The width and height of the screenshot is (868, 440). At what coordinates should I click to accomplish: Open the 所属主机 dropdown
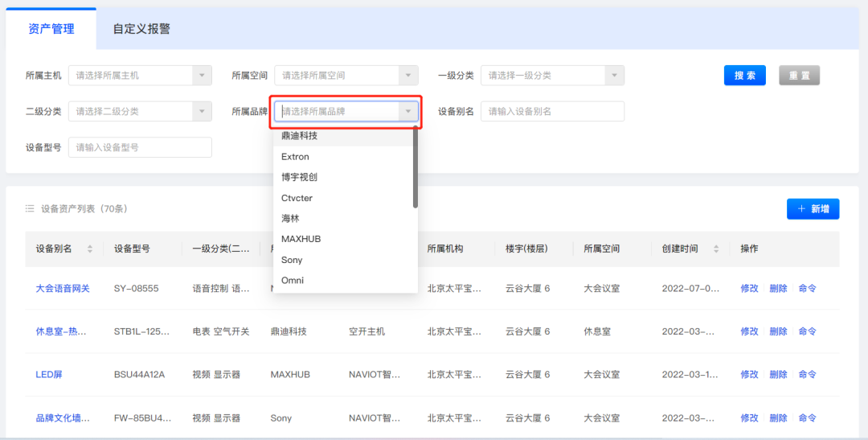140,76
